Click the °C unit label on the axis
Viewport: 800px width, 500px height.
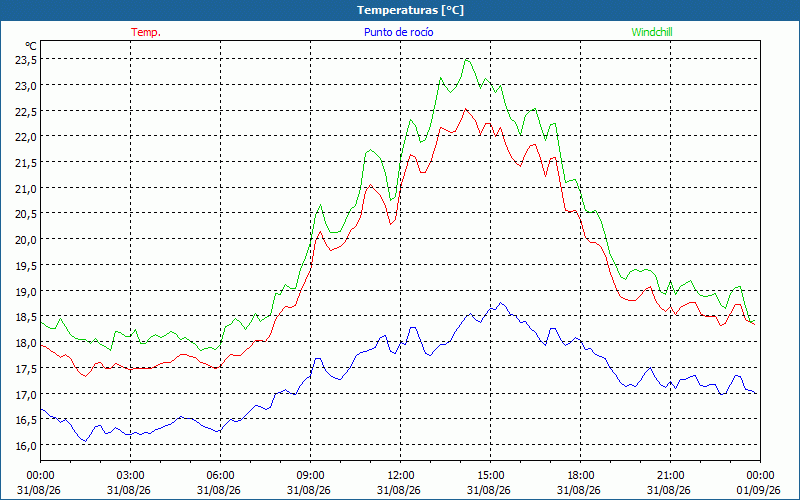pos(31,46)
